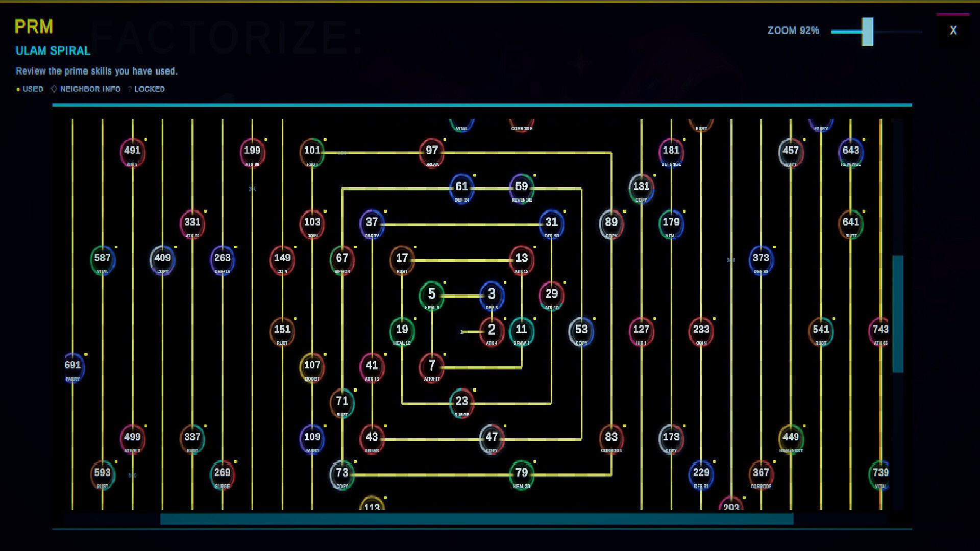This screenshot has height=551, width=980.
Task: Select the prime 67 SIPHON node
Action: 342,259
